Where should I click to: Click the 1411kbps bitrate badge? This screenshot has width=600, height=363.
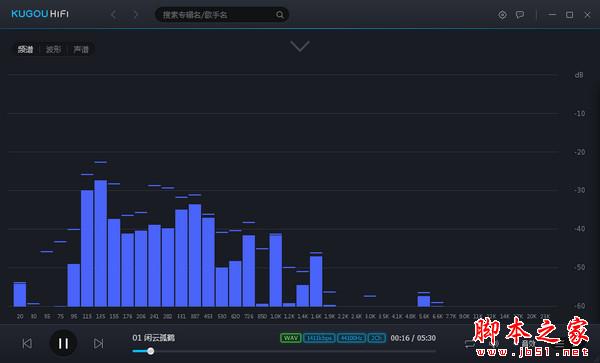[x=319, y=338]
